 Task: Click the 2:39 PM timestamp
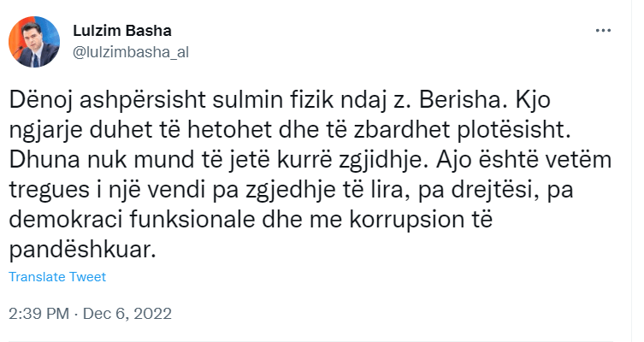(38, 313)
